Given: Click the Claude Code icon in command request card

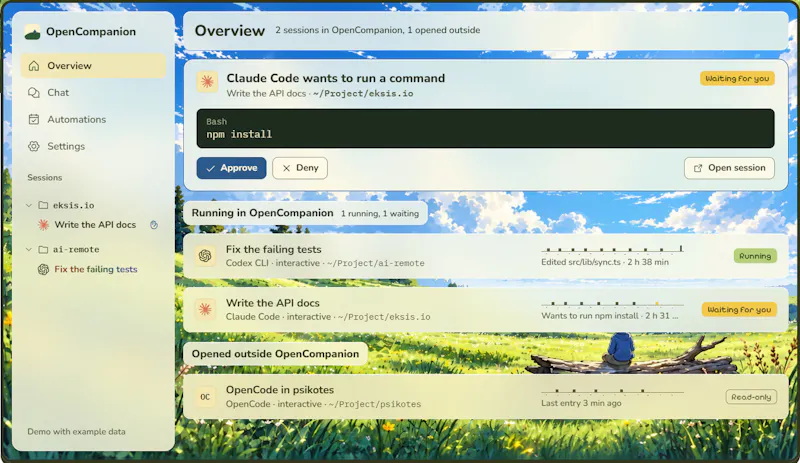Looking at the screenshot, I should click(207, 82).
